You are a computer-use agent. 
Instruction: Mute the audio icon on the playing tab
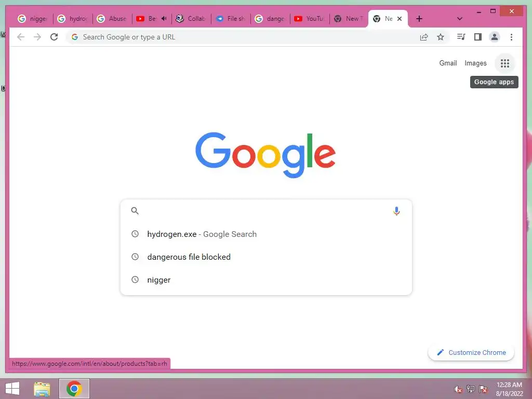(x=164, y=18)
